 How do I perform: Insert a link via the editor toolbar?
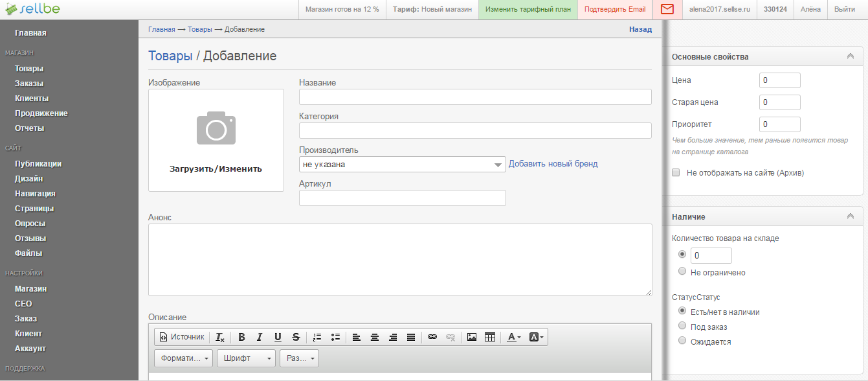pos(432,337)
